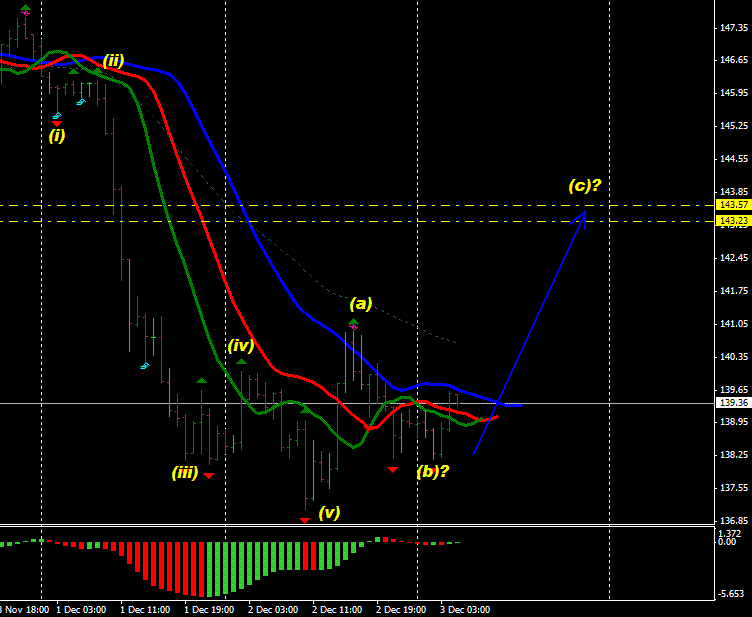Click the 136.85 price axis label
Screen dimensions: 752x617
tap(734, 521)
